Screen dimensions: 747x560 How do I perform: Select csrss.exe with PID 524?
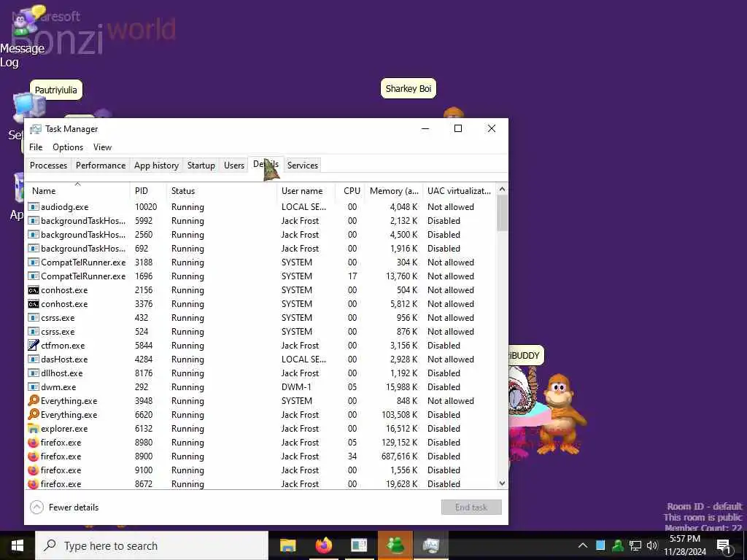click(260, 332)
